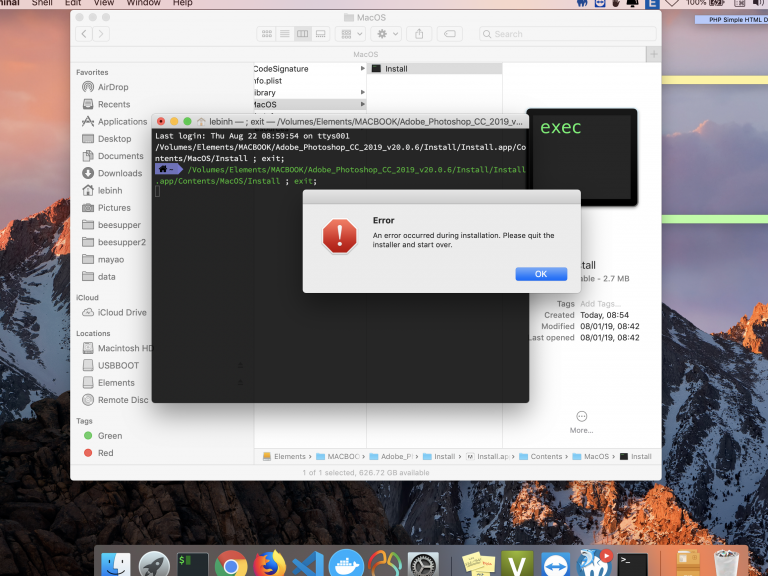The image size is (768, 576).
Task: Open lebinh home folder in sidebar
Action: coord(110,191)
